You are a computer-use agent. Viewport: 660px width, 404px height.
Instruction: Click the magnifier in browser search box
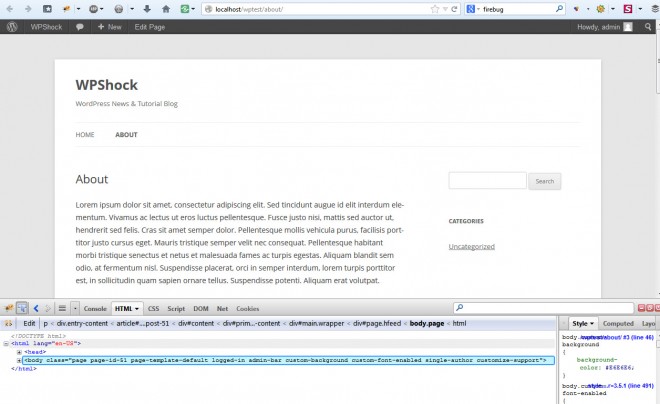click(x=559, y=8)
